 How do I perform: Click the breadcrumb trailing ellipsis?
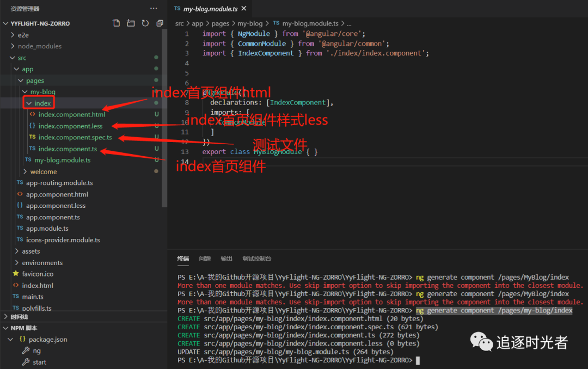coord(349,23)
